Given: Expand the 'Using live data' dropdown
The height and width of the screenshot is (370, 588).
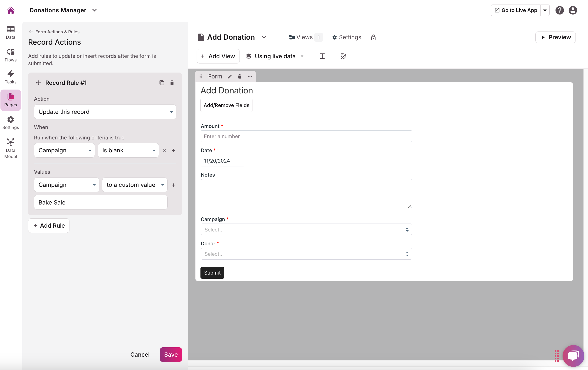Looking at the screenshot, I should (275, 56).
